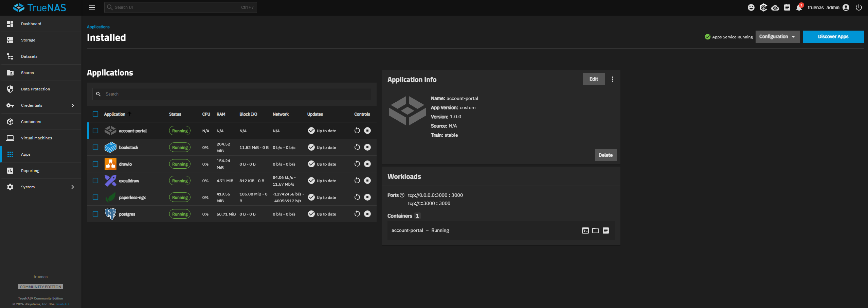Screen dimensions: 868x308
Task: Open Virtual Machines in the sidebar
Action: coord(41,138)
